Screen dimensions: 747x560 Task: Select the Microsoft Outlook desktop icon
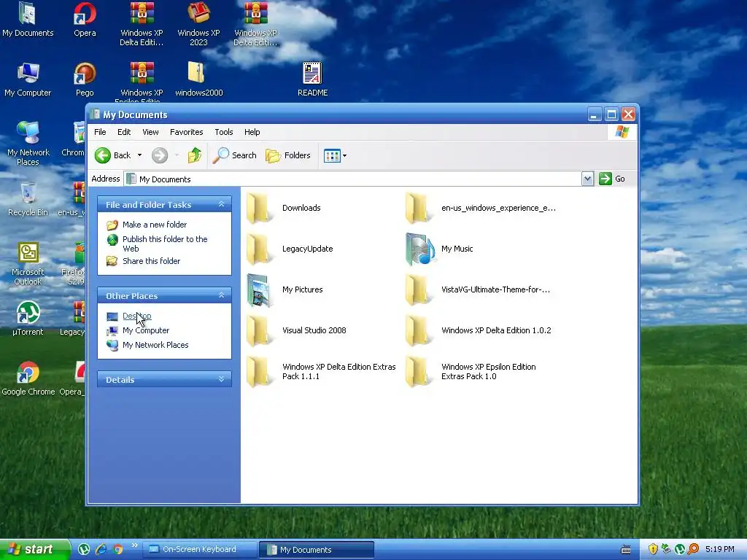click(x=28, y=252)
